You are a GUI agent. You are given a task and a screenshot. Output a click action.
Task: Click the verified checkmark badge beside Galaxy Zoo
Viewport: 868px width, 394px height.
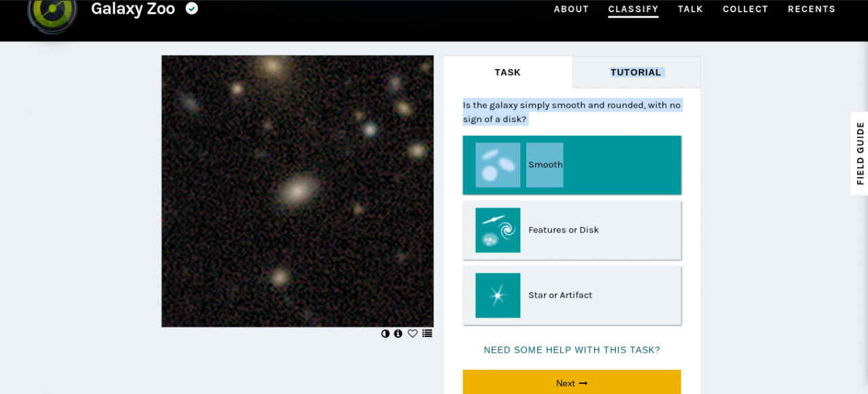tap(192, 8)
